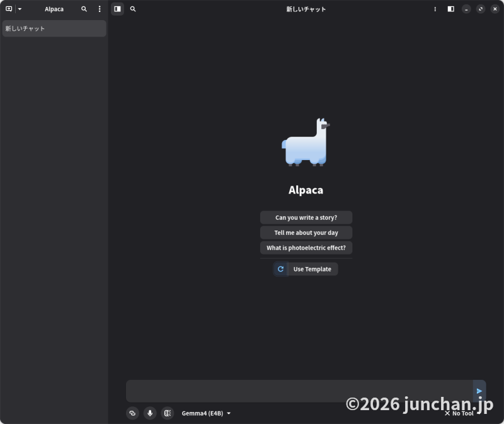
Task: Click the attachment chain icon near the message box
Action: pos(132,413)
